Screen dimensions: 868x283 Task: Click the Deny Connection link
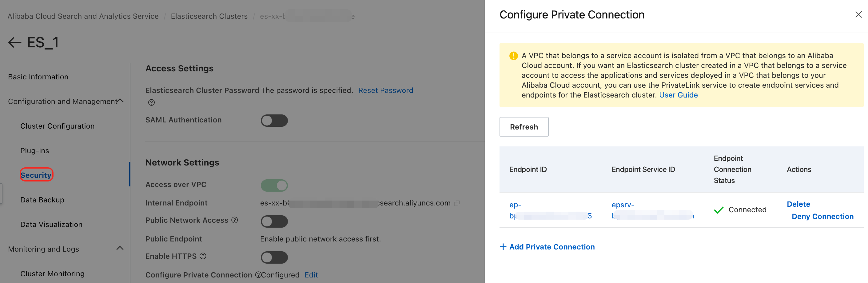tap(822, 216)
